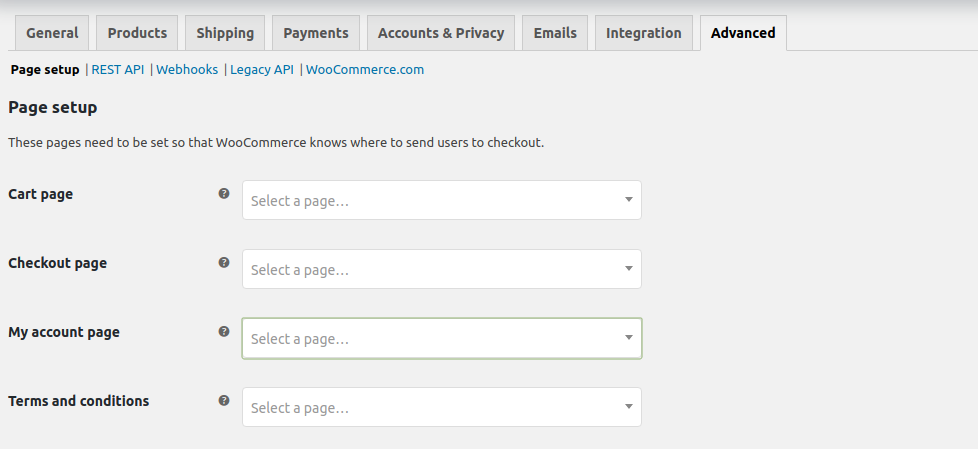The height and width of the screenshot is (449, 978).
Task: Open the Legacy API link
Action: (x=262, y=70)
